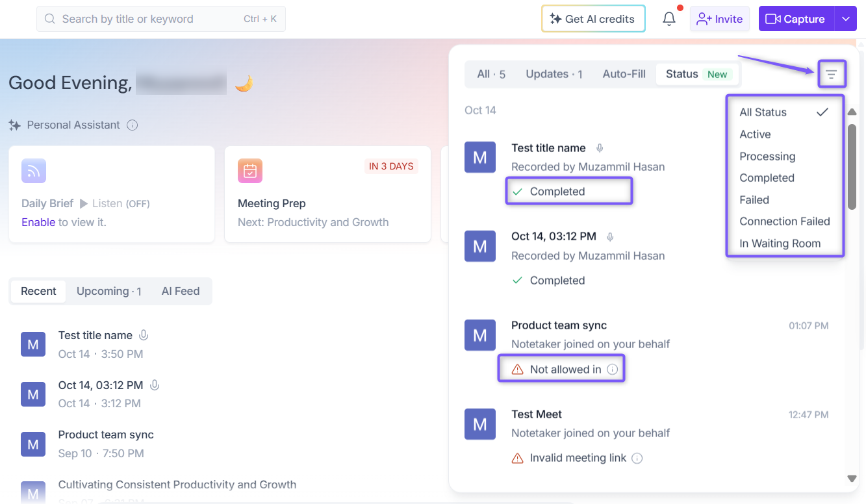The width and height of the screenshot is (866, 504).
Task: Expand the Capture dropdown arrow
Action: (846, 19)
